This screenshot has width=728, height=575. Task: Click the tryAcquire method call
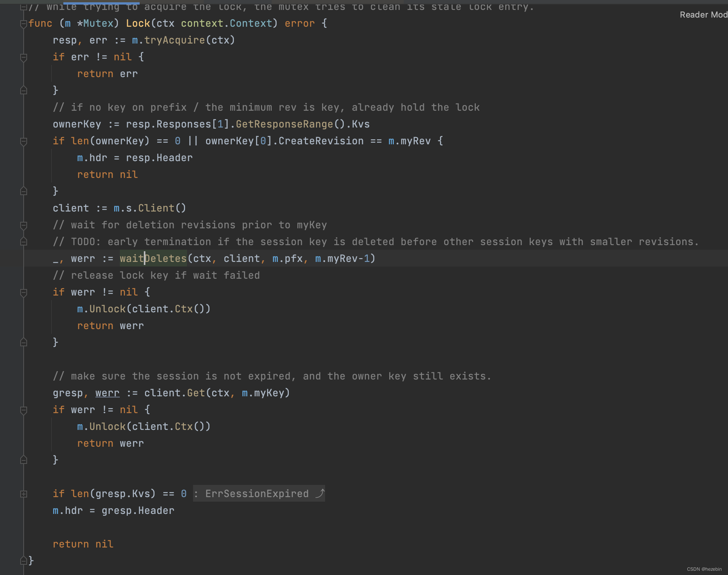click(x=175, y=40)
